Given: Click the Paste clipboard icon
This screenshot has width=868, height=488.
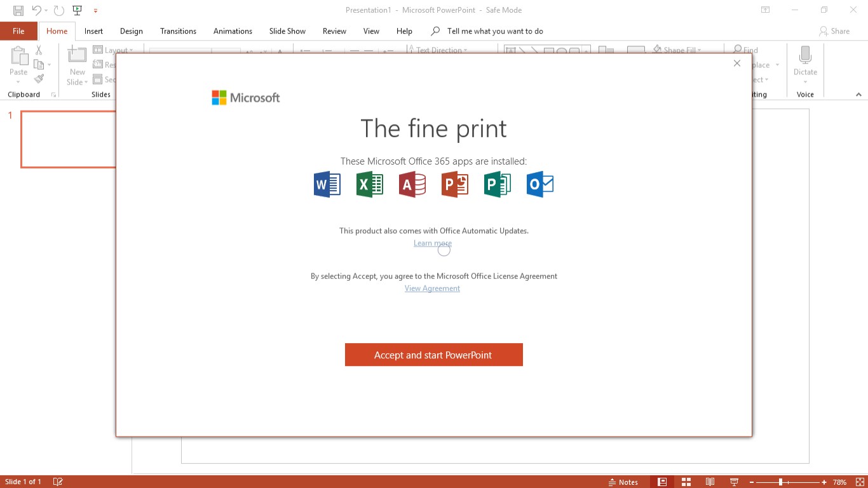Looking at the screenshot, I should [18, 57].
